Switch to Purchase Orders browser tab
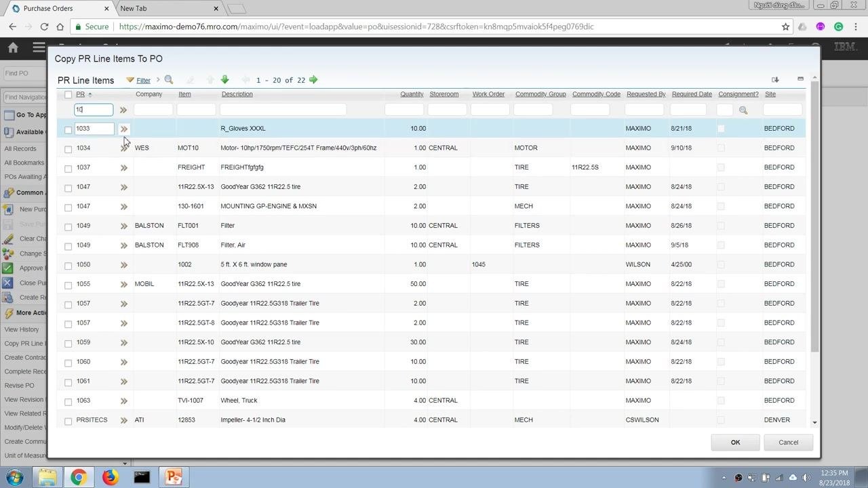The height and width of the screenshot is (488, 868). click(x=60, y=8)
